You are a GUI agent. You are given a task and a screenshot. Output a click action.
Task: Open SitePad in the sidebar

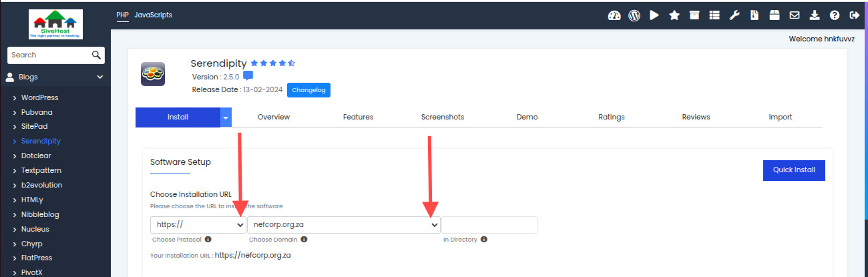tap(34, 126)
